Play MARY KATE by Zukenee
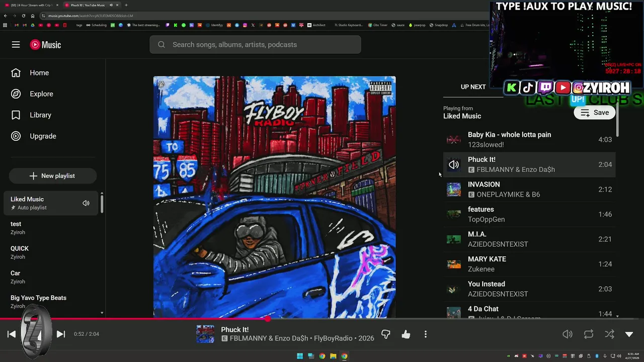Image resolution: width=644 pixels, height=362 pixels. click(x=529, y=264)
